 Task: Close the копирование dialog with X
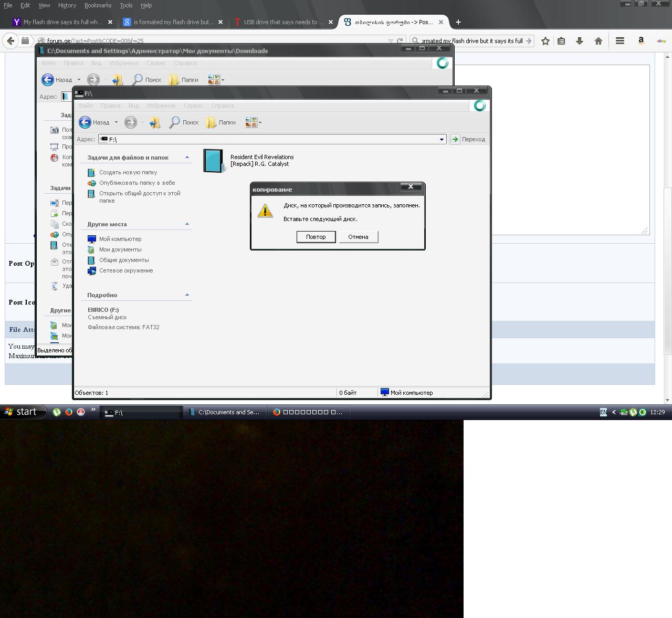coord(411,187)
